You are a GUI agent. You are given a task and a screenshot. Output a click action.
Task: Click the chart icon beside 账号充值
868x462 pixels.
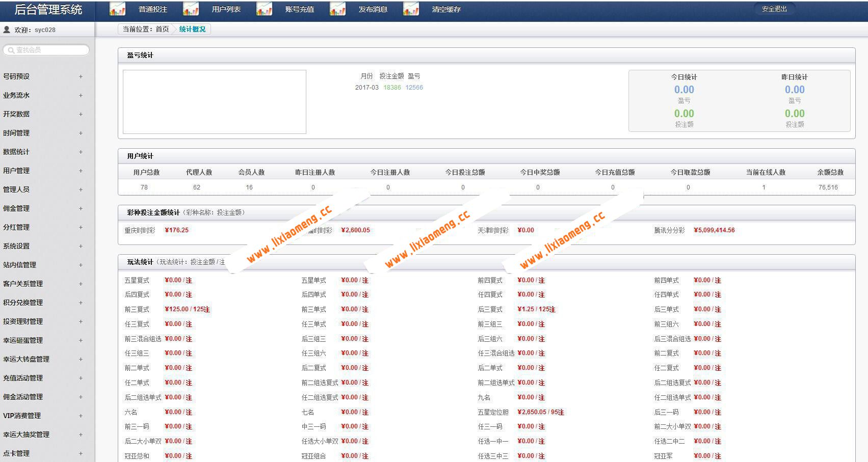(264, 9)
